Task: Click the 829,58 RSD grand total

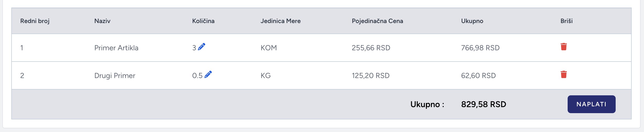Action: click(484, 104)
